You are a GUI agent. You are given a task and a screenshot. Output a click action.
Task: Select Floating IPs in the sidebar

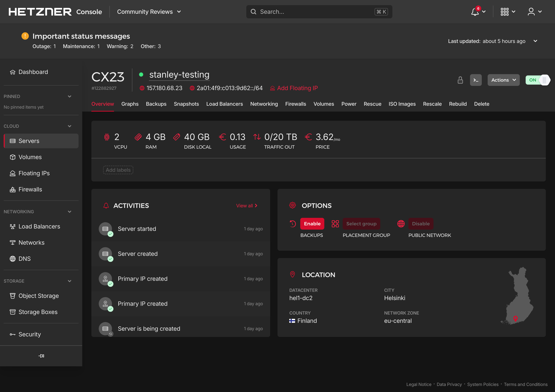(34, 173)
